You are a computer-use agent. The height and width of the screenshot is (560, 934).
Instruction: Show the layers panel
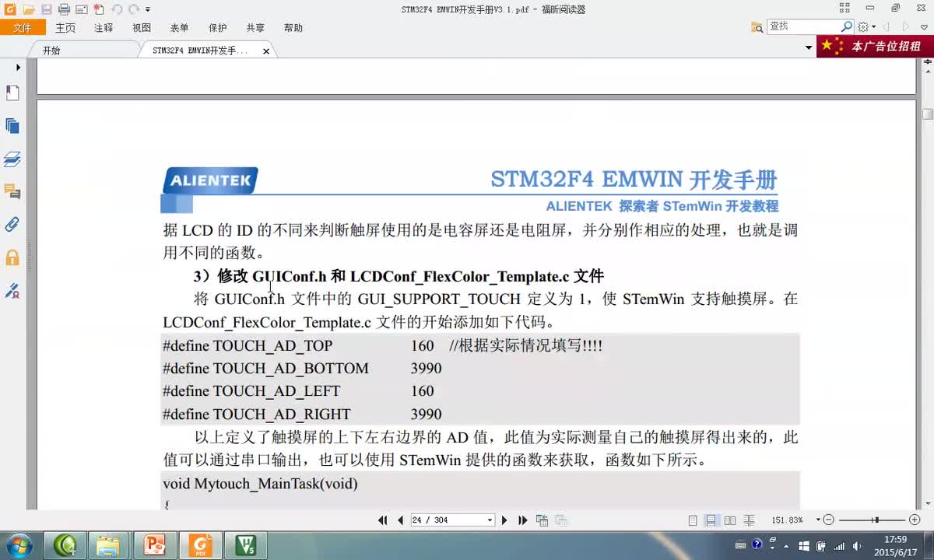coord(12,159)
